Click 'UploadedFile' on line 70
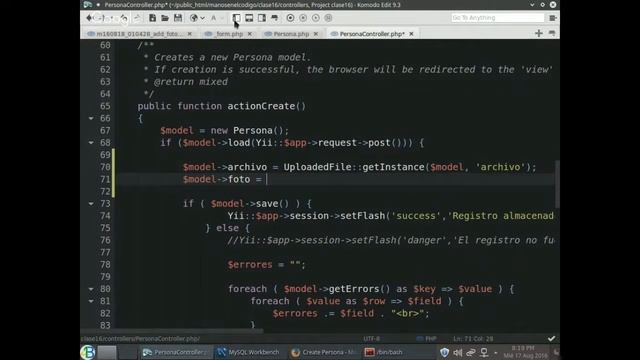The height and width of the screenshot is (360, 640). point(318,167)
